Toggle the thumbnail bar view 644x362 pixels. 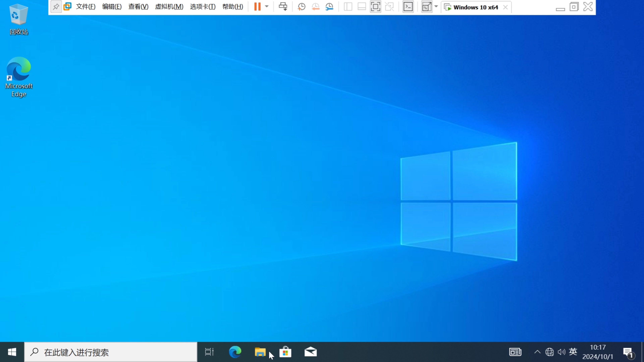coord(362,7)
